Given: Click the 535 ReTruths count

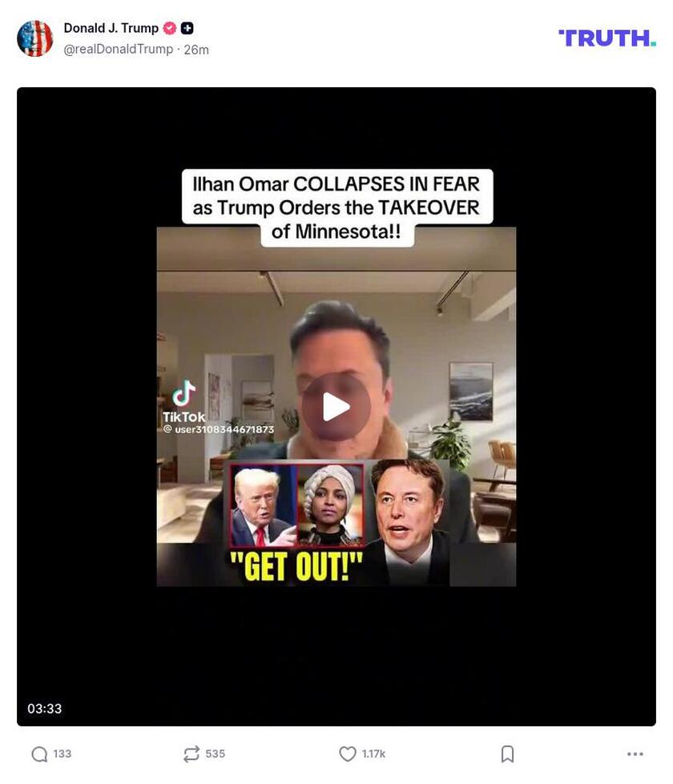Looking at the screenshot, I should pos(216,754).
